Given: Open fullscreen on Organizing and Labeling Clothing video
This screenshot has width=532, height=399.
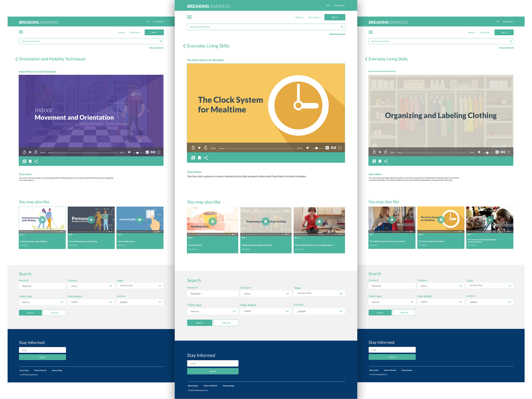Looking at the screenshot, I should pos(509,152).
